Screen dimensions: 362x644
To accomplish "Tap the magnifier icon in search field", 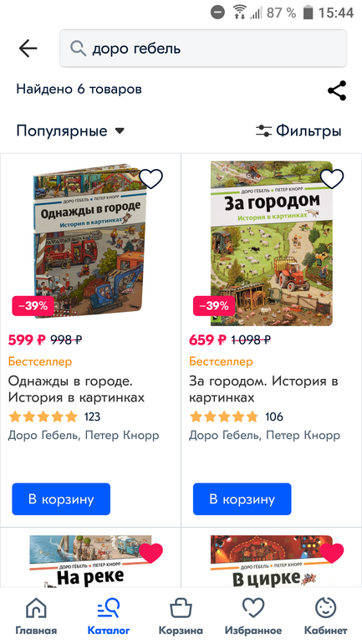I will (x=78, y=49).
